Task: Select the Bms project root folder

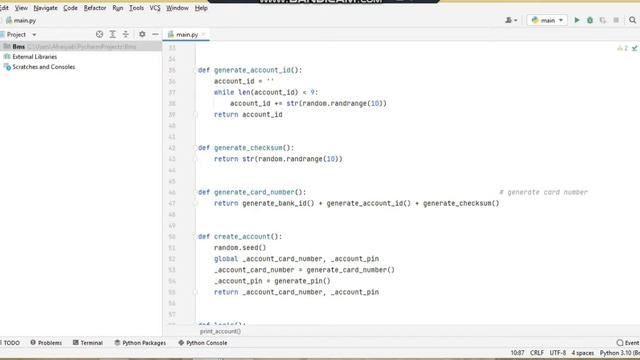Action: tap(81, 47)
